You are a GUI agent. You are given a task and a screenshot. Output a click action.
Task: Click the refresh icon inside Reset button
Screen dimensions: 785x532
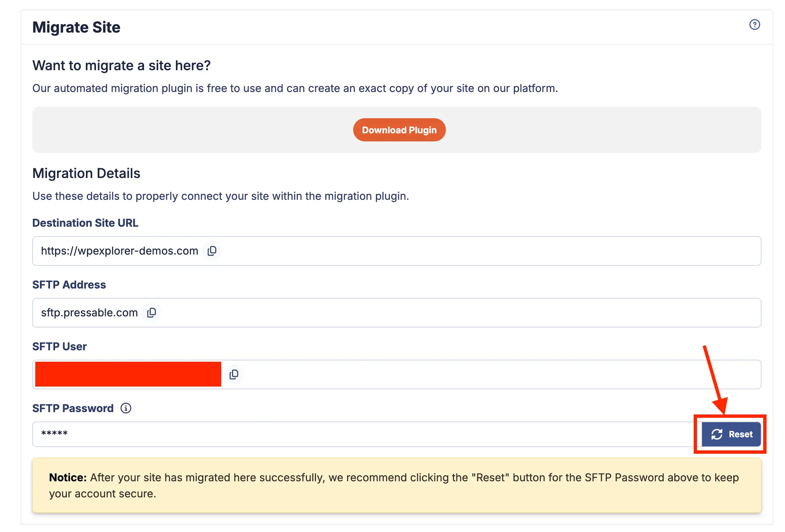coord(717,434)
